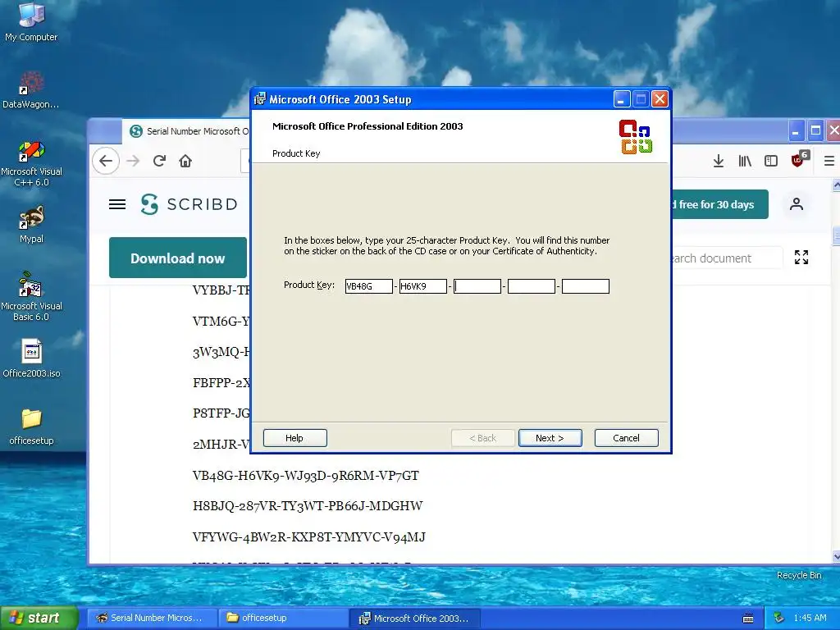This screenshot has height=630, width=840.
Task: Click the browser page scrollbar up arrow
Action: pos(836,185)
